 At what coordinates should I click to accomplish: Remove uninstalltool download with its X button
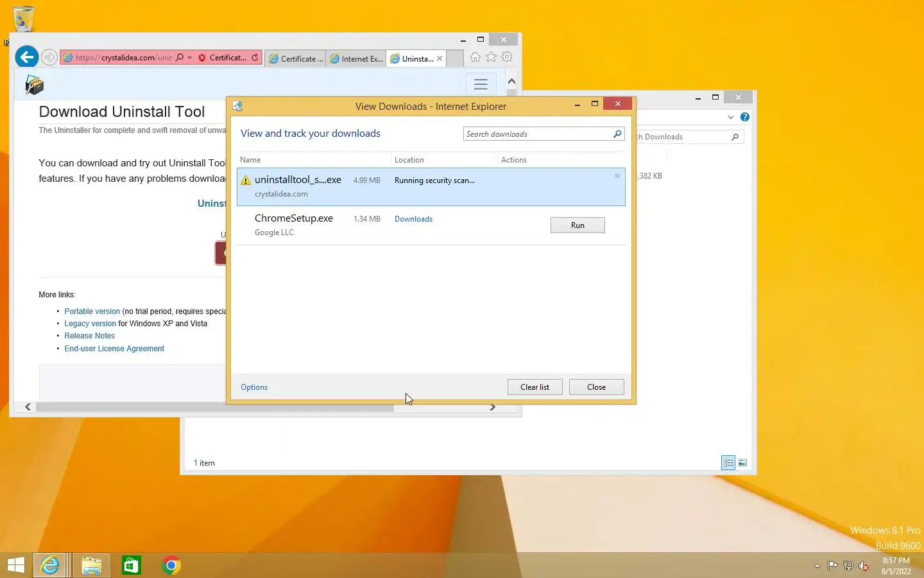point(617,176)
